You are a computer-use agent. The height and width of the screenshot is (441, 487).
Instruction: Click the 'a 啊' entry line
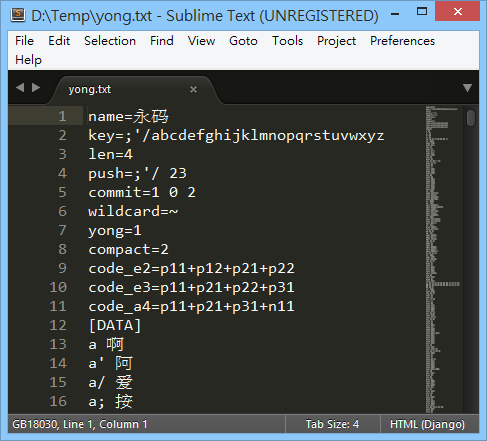pyautogui.click(x=106, y=344)
